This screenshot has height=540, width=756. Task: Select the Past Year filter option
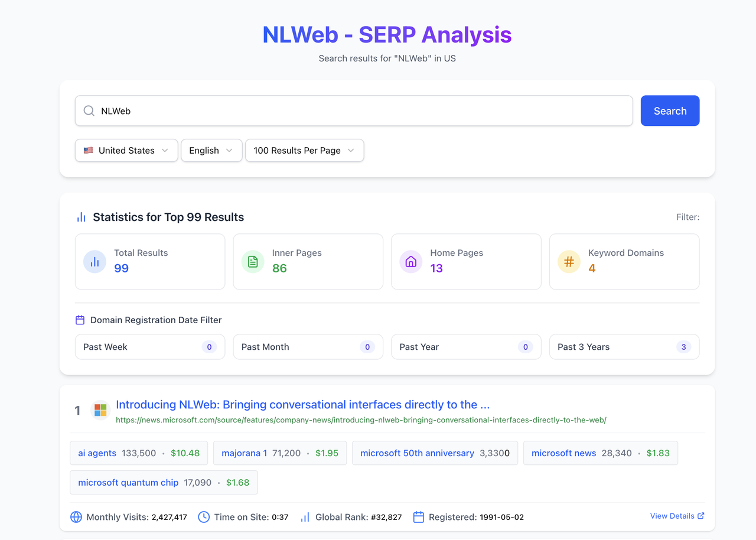pos(466,347)
